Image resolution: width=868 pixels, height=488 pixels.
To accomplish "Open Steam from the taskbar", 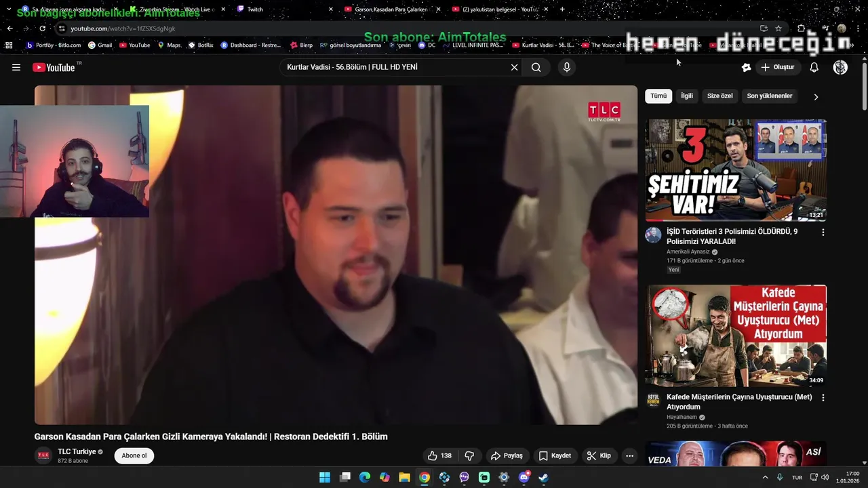I will [544, 477].
